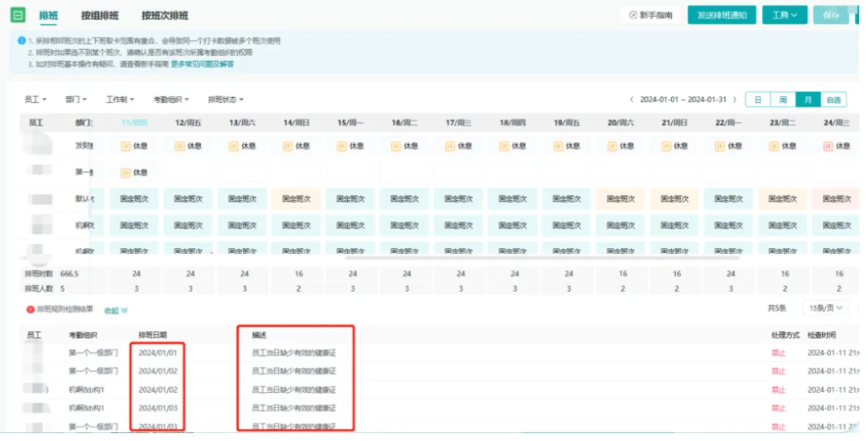Collapse results with the 收起 toggle
Viewport: 868px width, 441px height.
(116, 310)
